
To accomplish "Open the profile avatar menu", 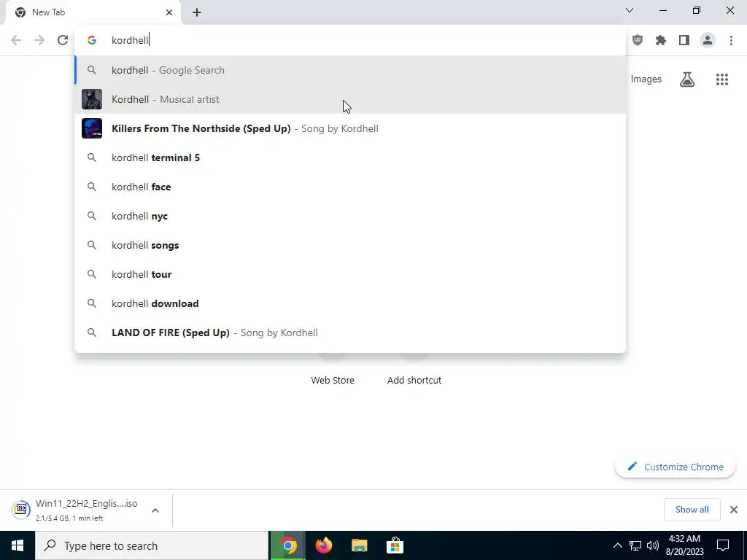I will [x=708, y=40].
